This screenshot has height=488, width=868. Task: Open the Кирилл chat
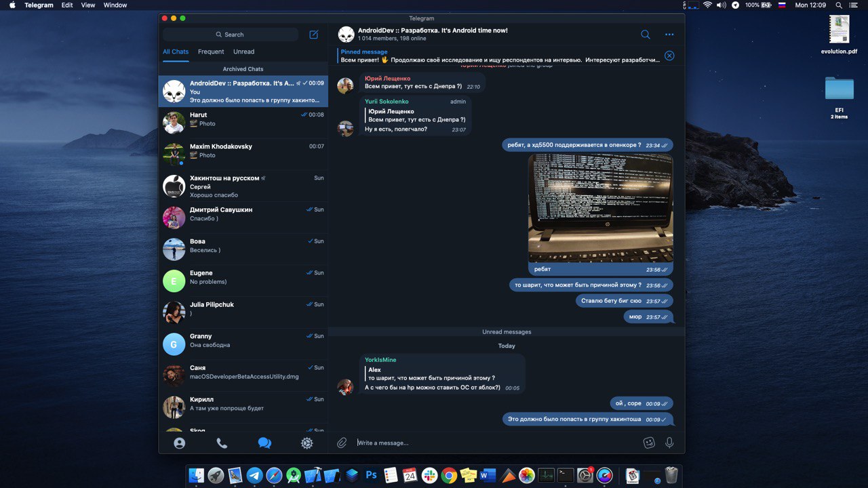[243, 407]
